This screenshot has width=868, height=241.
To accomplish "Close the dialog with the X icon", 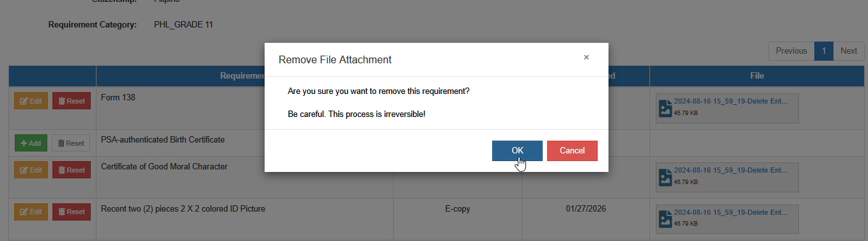I will (x=586, y=58).
